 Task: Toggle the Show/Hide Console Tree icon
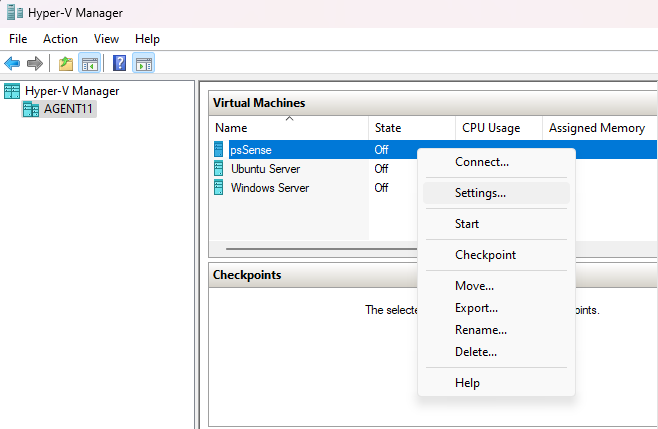(x=90, y=64)
